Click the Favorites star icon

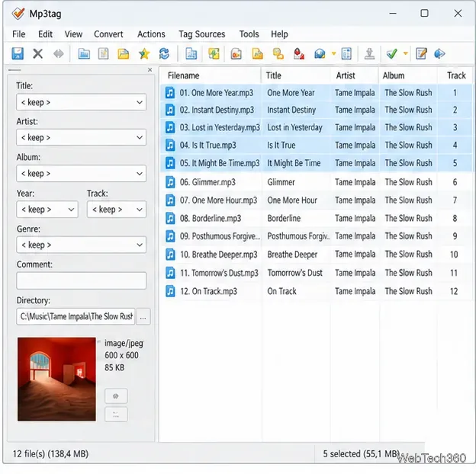(144, 53)
